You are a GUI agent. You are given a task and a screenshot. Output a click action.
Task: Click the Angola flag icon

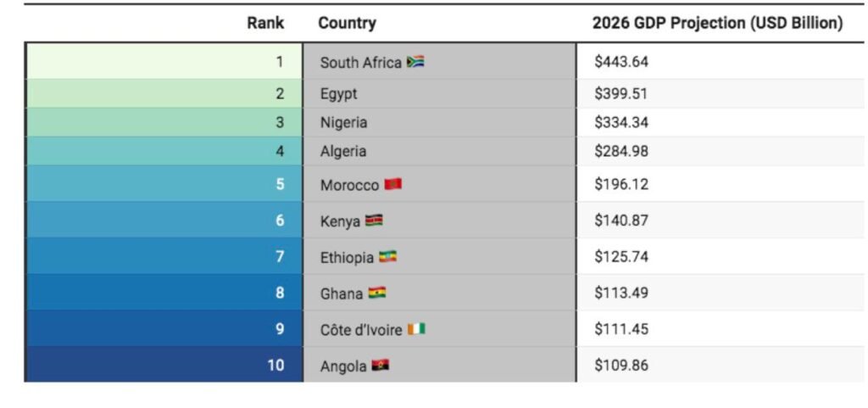click(380, 366)
